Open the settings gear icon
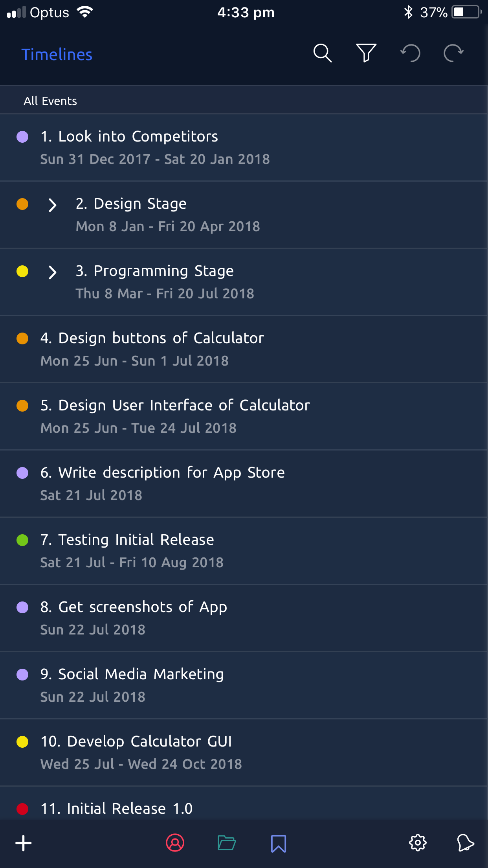 418,843
